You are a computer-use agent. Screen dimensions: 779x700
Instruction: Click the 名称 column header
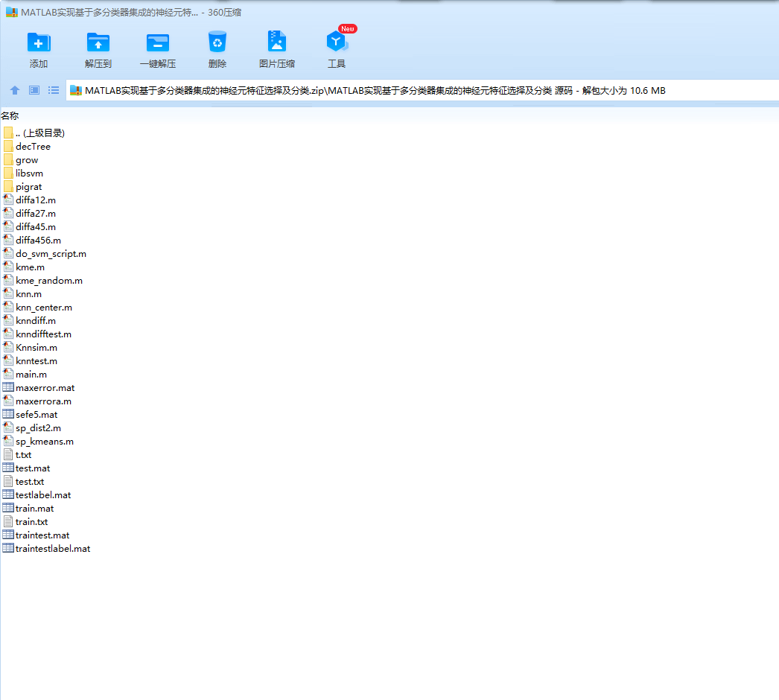pos(10,115)
